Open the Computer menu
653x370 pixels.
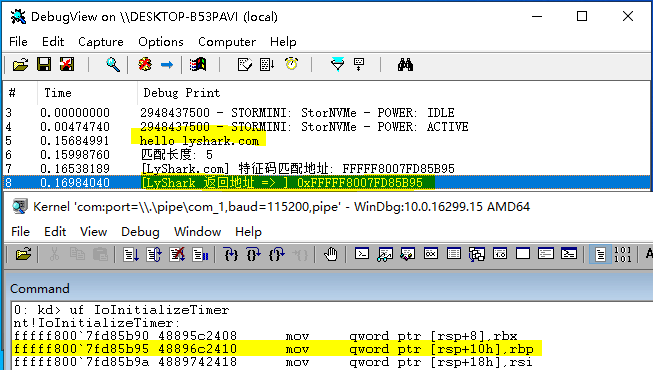227,42
